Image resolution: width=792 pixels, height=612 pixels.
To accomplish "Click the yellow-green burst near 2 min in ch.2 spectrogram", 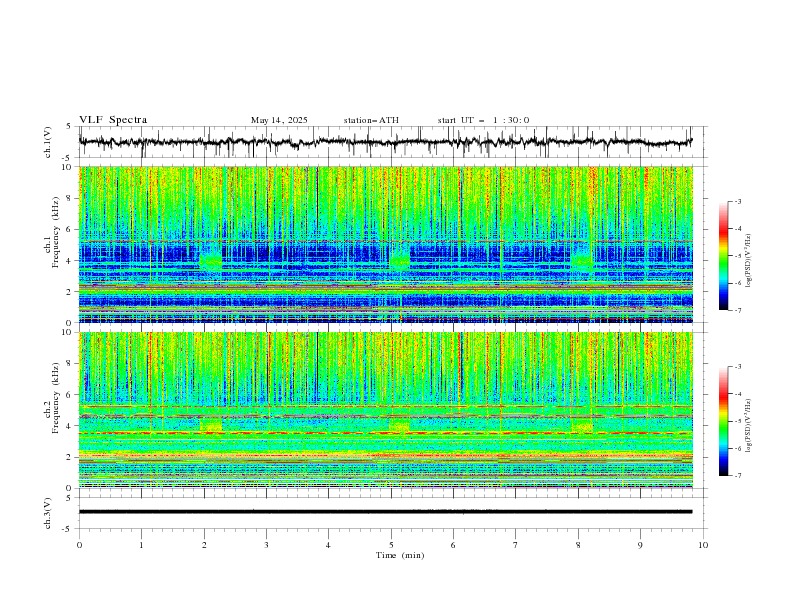I will [x=211, y=425].
